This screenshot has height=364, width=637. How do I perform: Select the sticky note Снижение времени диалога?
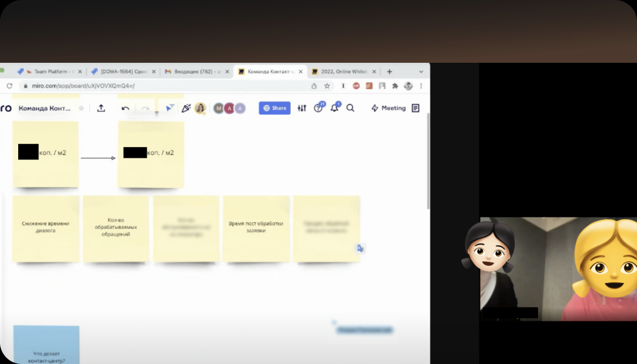point(45,227)
